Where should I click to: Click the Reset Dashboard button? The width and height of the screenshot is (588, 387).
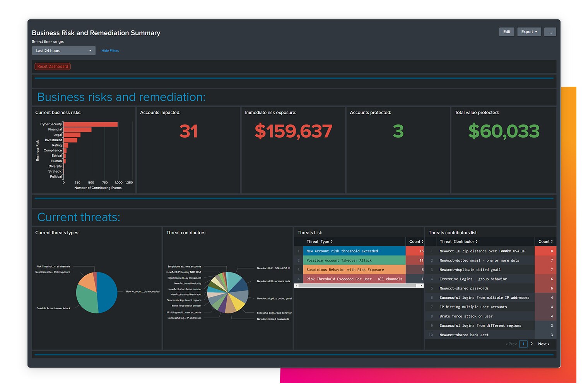(52, 66)
